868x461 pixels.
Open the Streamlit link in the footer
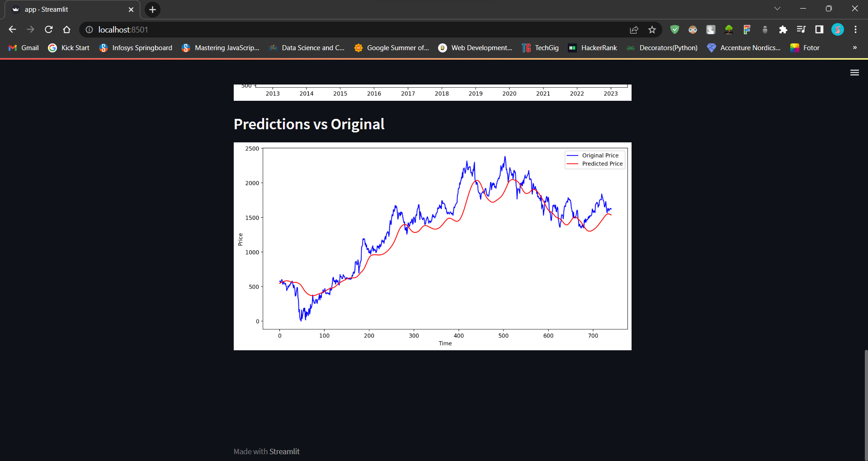click(x=284, y=451)
